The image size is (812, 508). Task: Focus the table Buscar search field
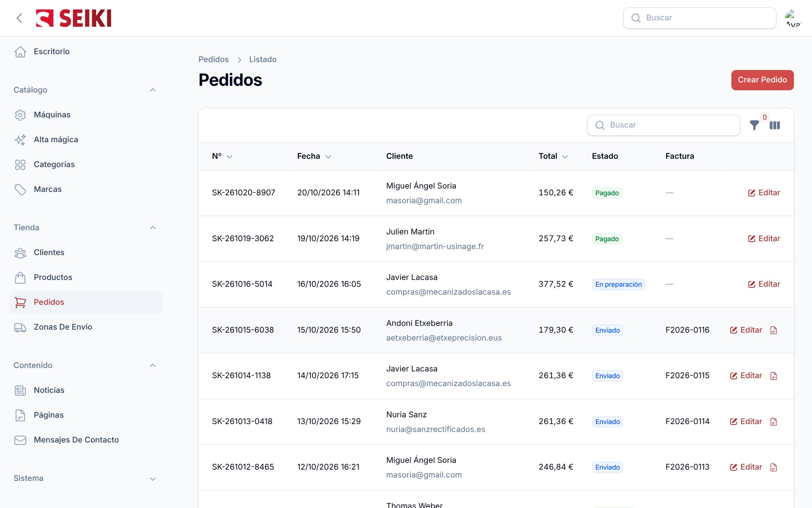click(664, 125)
